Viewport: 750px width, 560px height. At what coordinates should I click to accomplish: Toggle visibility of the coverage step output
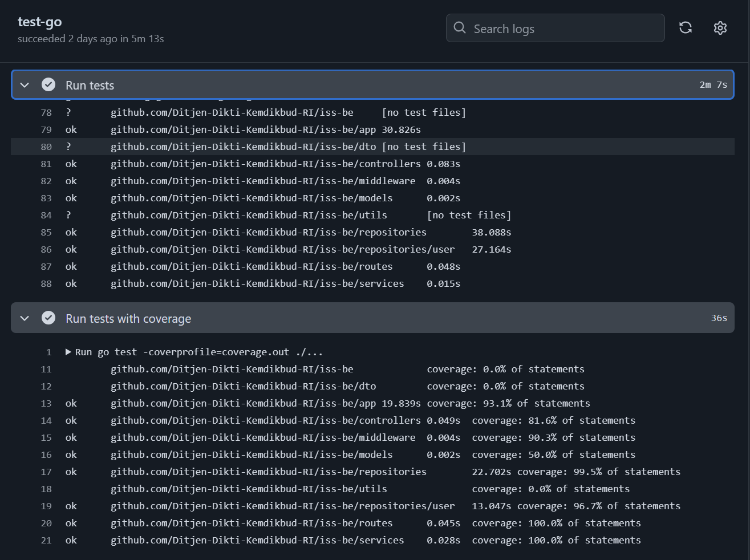24,318
